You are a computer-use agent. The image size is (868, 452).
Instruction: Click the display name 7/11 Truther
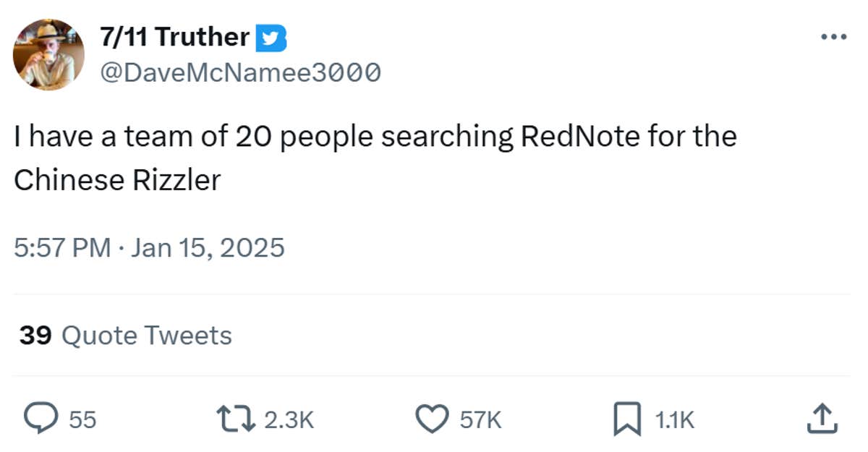(x=174, y=38)
